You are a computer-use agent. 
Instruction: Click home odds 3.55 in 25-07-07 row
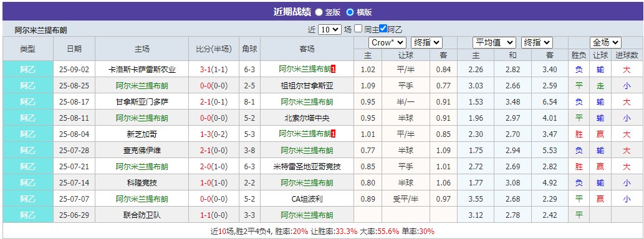(476, 199)
